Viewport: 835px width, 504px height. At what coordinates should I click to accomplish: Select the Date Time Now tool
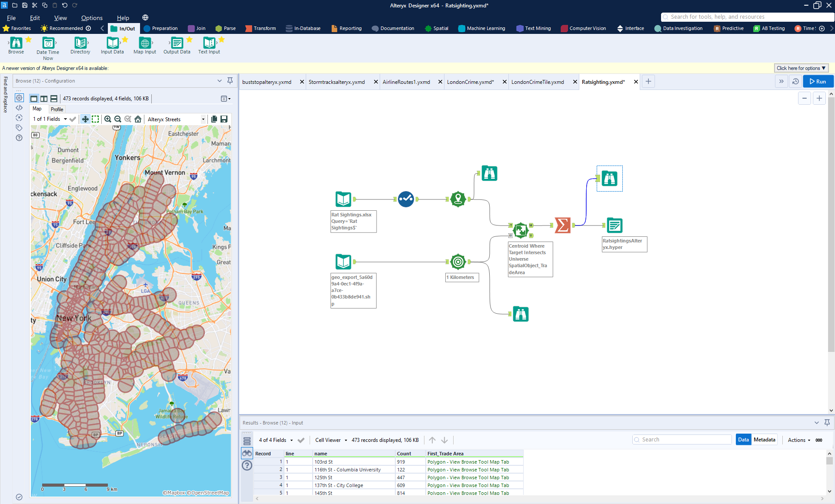click(48, 48)
